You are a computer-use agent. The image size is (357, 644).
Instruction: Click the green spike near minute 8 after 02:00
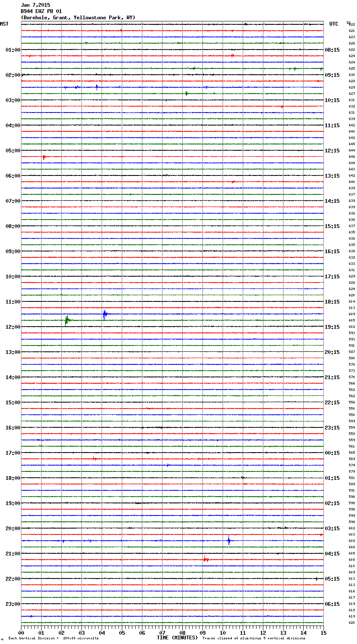coord(186,94)
